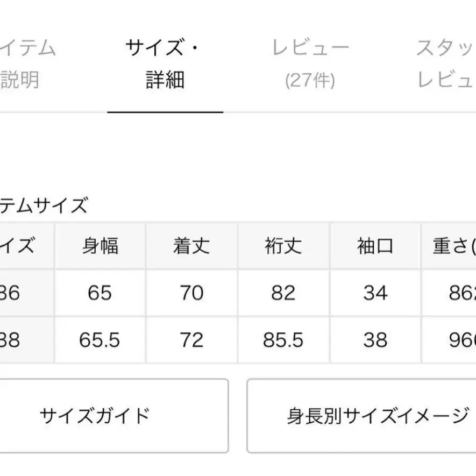Click the 裄丈 value 82 cell
The image size is (476, 476).
point(283,293)
